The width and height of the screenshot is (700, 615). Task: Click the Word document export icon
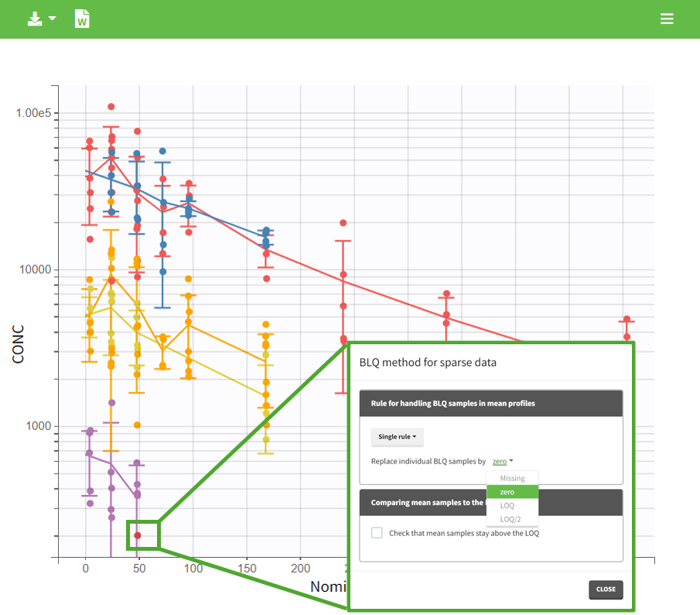pyautogui.click(x=82, y=19)
